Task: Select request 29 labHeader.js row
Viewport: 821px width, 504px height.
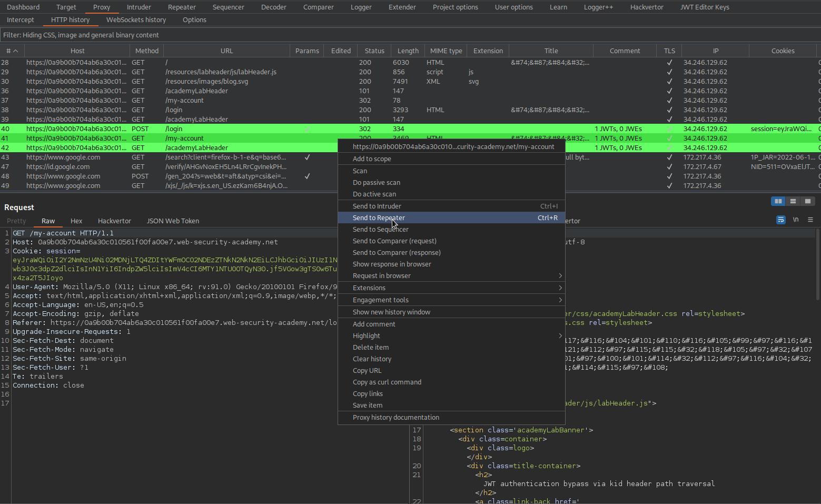Action: [410, 72]
